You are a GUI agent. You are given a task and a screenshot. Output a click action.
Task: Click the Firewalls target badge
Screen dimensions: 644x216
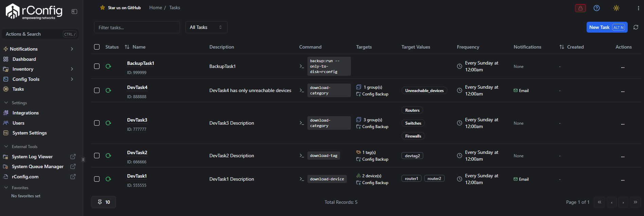413,136
